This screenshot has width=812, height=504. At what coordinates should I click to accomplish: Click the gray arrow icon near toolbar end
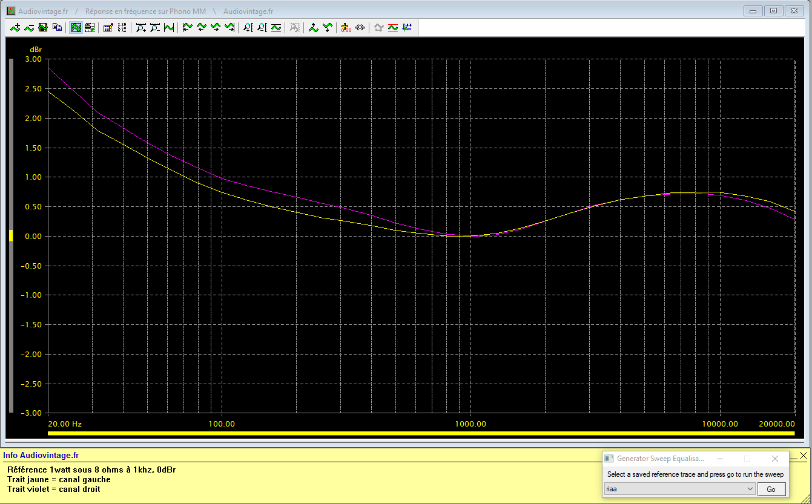tap(379, 27)
